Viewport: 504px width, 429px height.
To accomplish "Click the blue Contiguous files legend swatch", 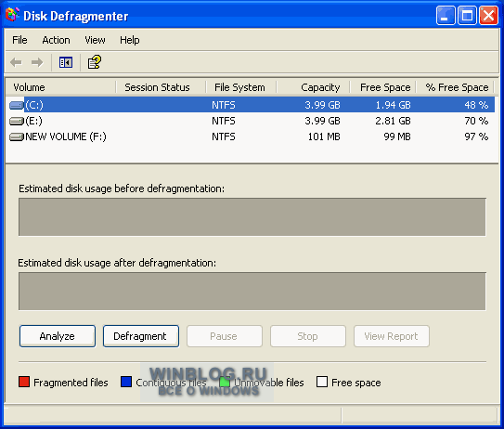I will (x=126, y=382).
